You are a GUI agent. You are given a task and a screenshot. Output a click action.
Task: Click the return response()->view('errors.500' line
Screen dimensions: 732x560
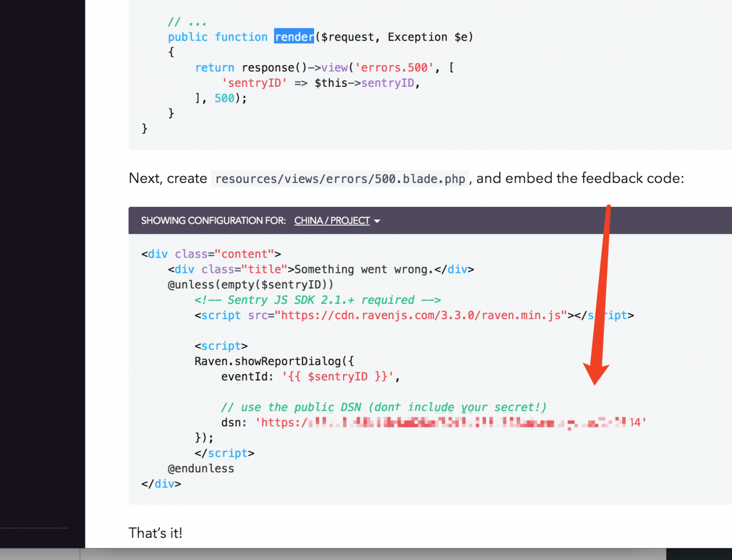tap(325, 68)
